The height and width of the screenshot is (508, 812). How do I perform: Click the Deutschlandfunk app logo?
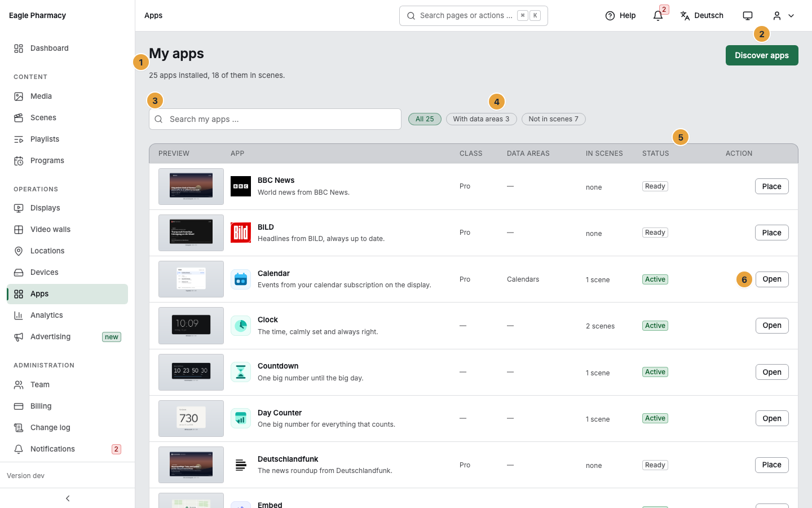(241, 465)
